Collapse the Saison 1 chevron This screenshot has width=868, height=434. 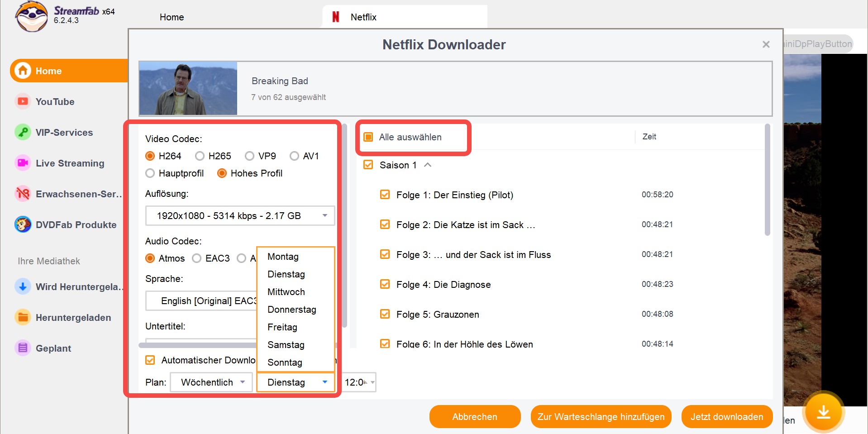pos(428,165)
